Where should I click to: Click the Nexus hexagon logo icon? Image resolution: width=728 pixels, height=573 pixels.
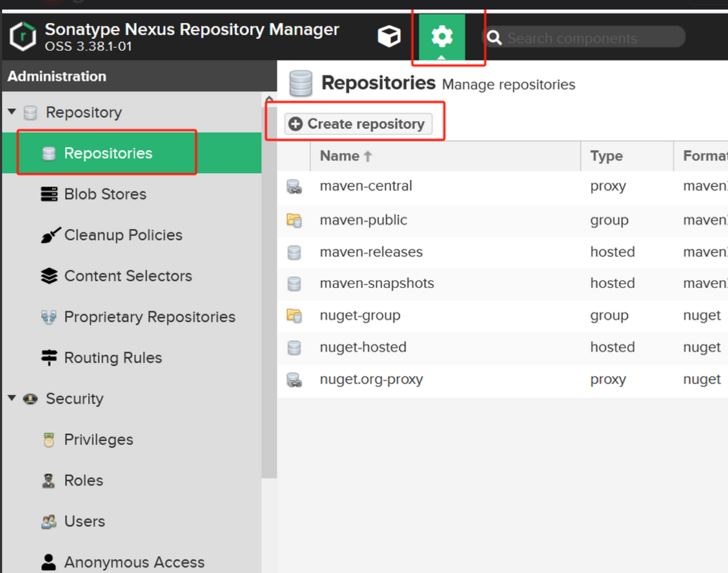tap(23, 37)
